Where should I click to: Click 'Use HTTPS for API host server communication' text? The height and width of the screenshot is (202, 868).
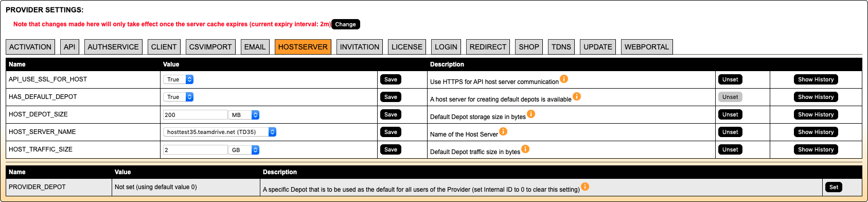[494, 82]
